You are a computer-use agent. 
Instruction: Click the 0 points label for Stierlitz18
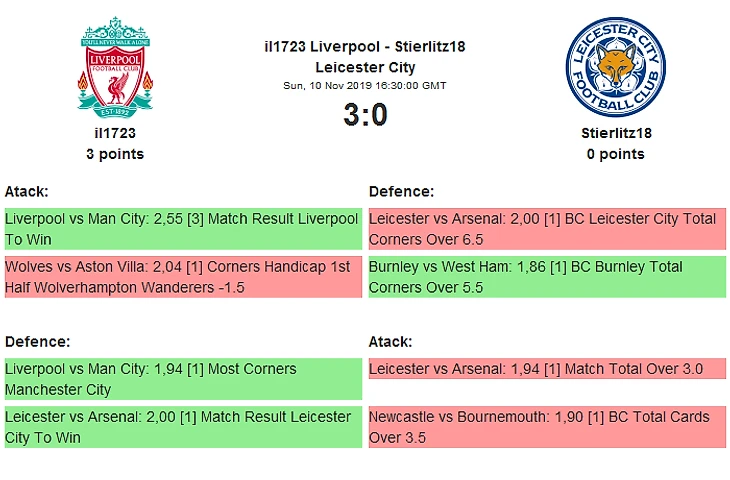tap(615, 154)
